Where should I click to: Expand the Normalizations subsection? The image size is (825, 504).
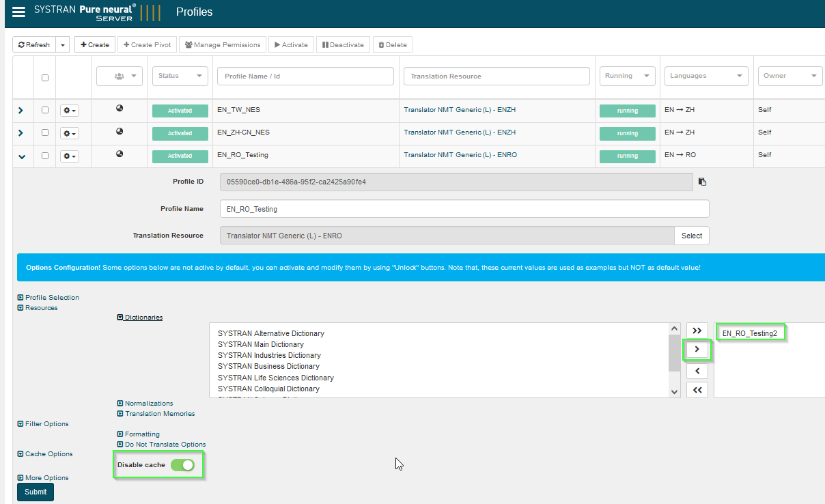(145, 404)
